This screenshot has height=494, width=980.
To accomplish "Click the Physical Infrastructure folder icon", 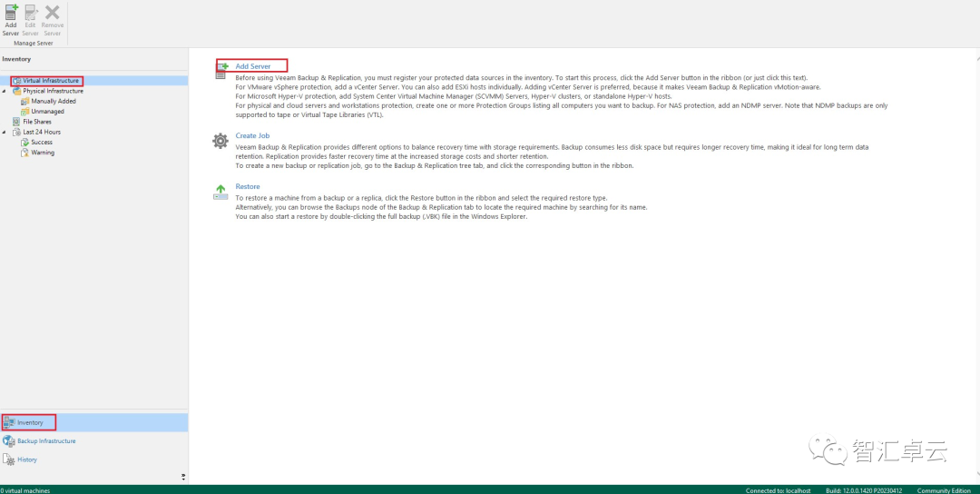I will click(17, 92).
